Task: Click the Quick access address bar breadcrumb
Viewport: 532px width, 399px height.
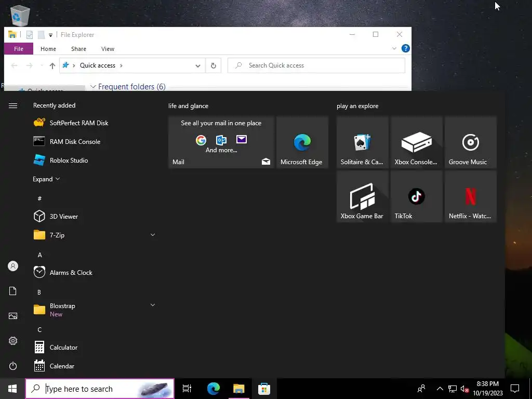Action: (97, 65)
